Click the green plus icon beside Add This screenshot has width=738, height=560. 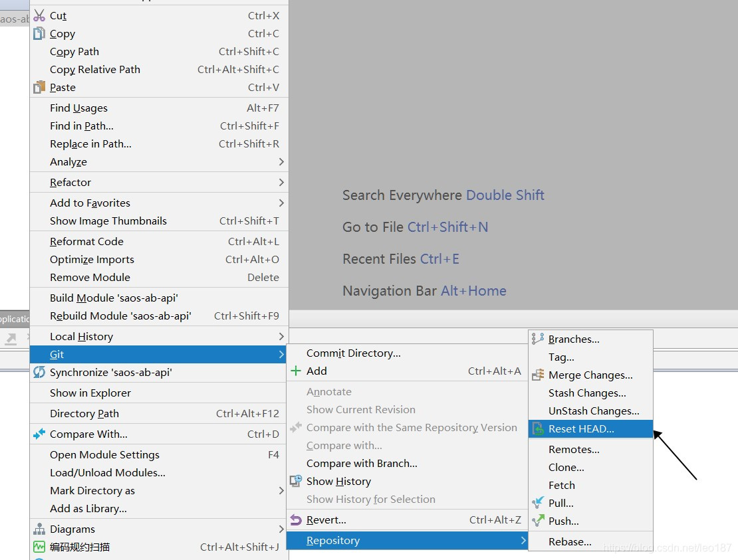[x=296, y=371]
